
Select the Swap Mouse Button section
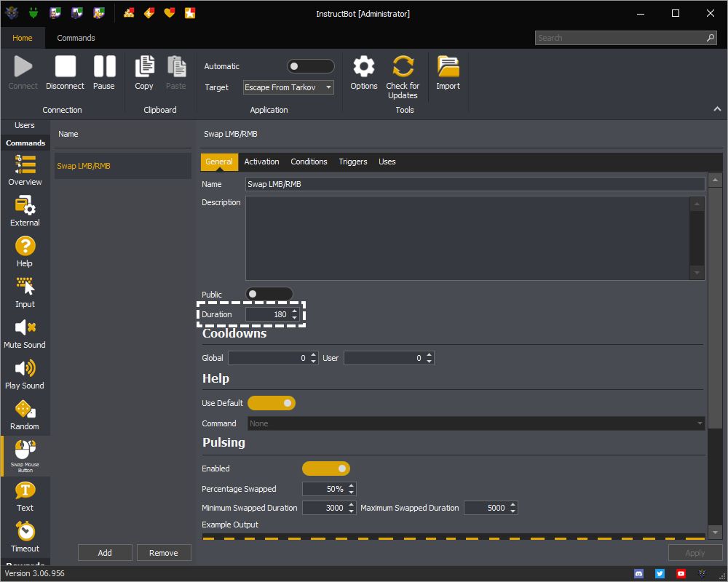click(25, 455)
